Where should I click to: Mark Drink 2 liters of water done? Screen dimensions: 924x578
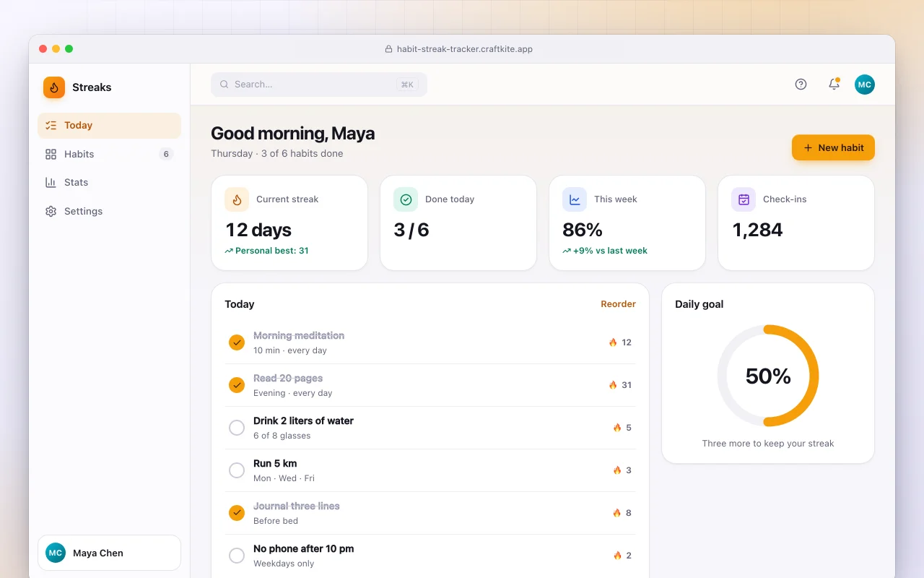(237, 428)
